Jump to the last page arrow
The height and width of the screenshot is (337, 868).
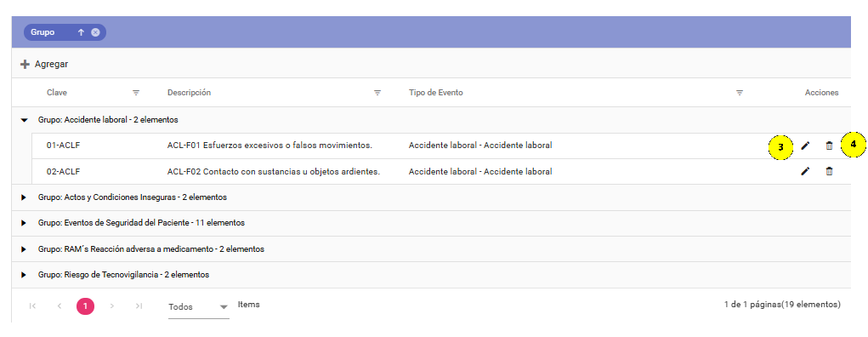[139, 306]
